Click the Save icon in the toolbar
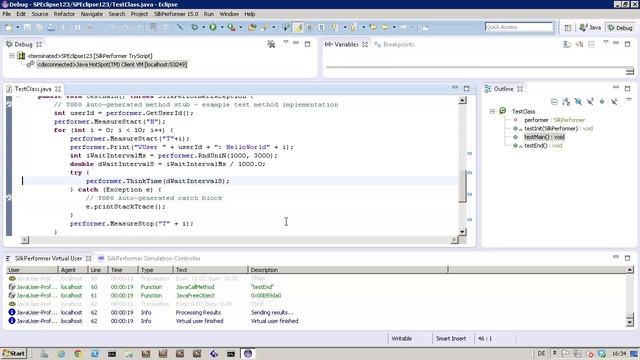640x360 pixels. coord(27,27)
